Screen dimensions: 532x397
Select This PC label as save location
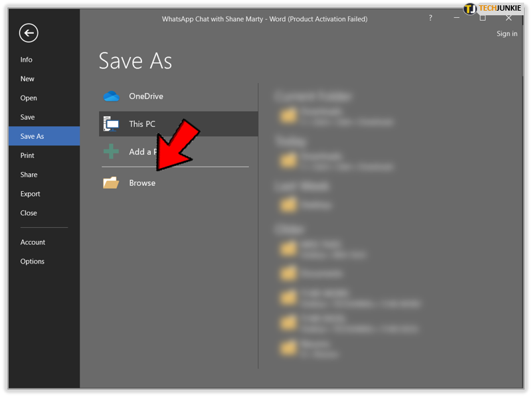pyautogui.click(x=142, y=124)
